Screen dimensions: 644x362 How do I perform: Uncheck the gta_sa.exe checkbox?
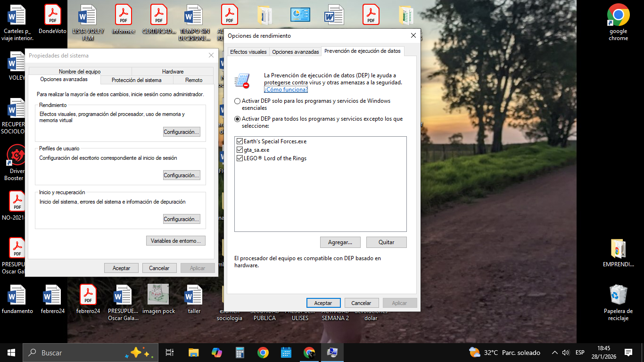[x=239, y=150]
